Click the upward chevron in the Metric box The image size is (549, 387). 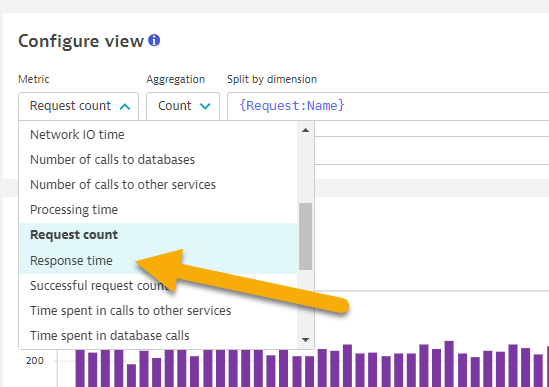pyautogui.click(x=125, y=106)
